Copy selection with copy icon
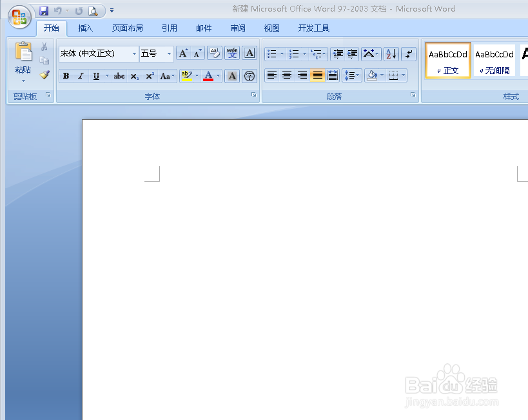The height and width of the screenshot is (420, 528). (x=44, y=61)
